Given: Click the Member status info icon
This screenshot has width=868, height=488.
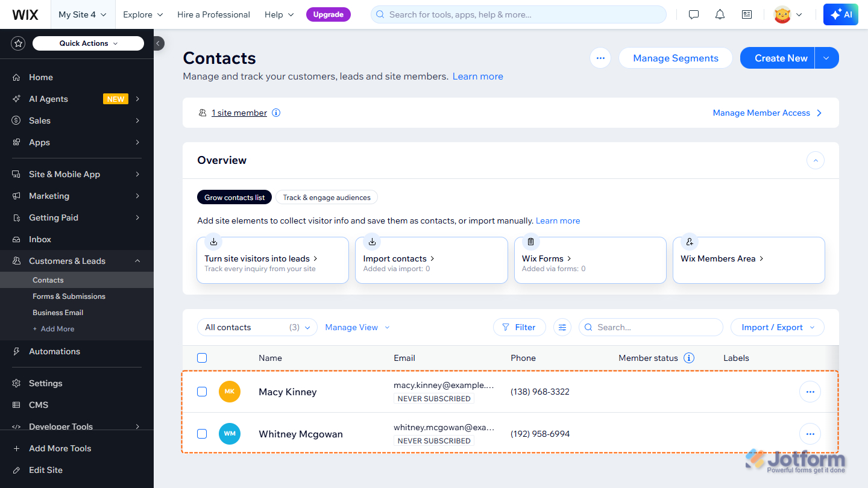Looking at the screenshot, I should click(x=689, y=358).
